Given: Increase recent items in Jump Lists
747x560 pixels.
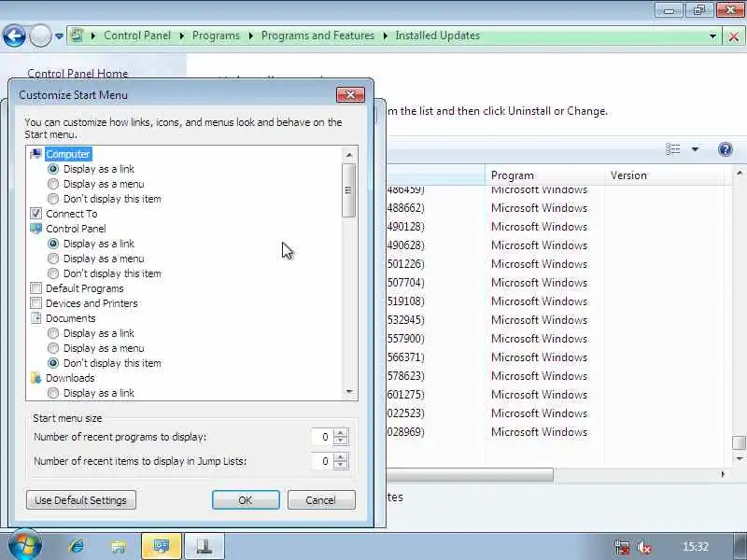Looking at the screenshot, I should [x=341, y=457].
